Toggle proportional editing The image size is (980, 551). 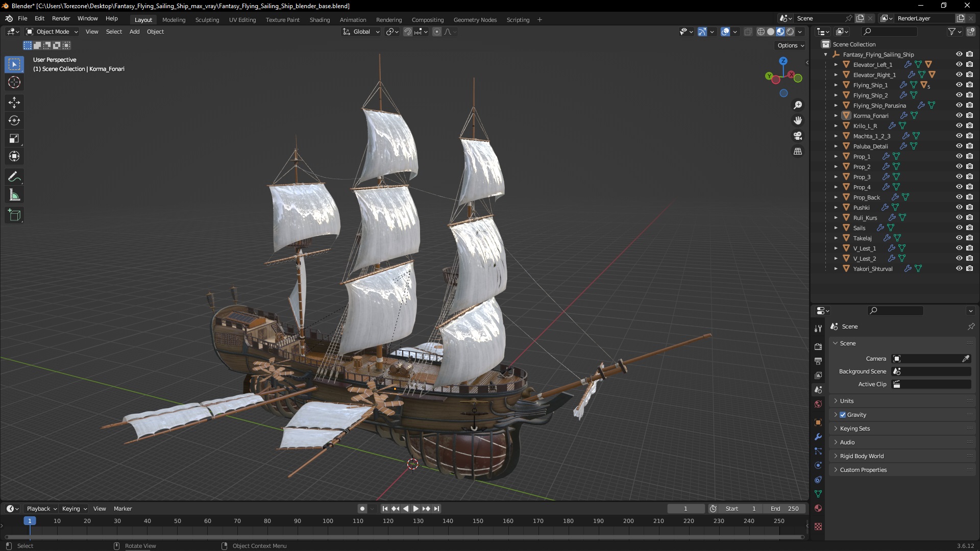437,32
